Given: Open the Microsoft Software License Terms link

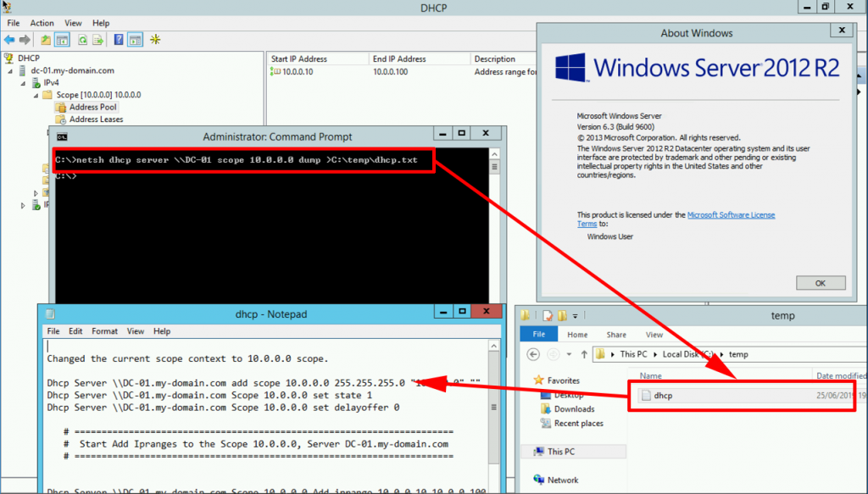Looking at the screenshot, I should coord(732,214).
